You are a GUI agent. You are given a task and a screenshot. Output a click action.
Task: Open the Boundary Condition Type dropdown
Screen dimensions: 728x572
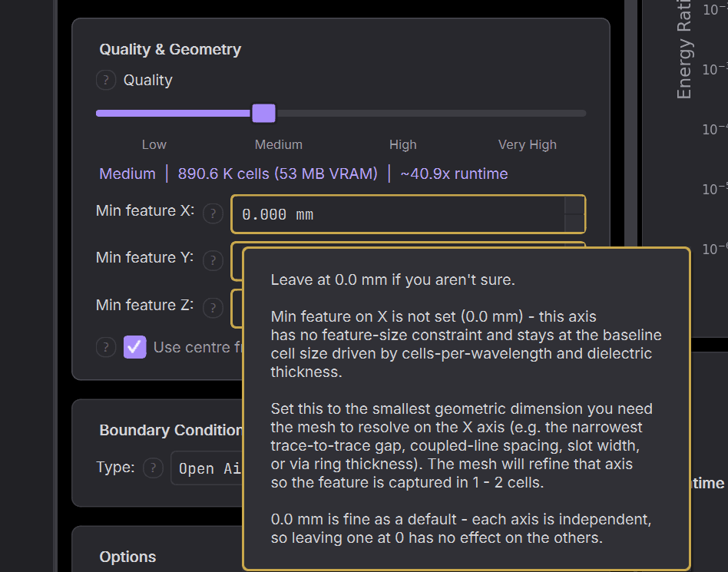point(207,468)
